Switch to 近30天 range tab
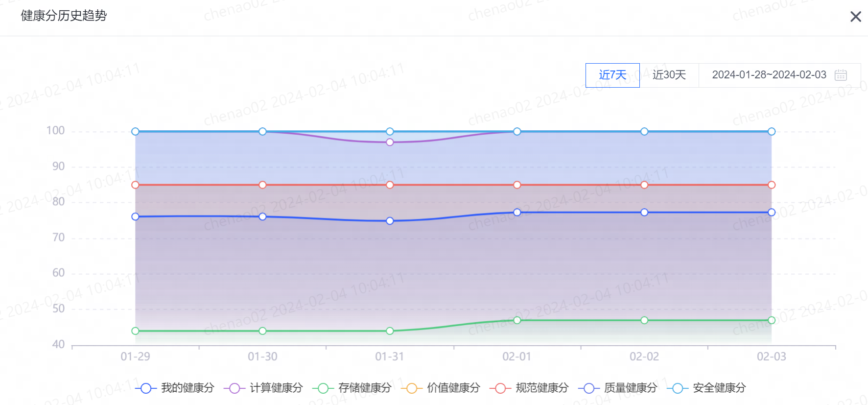 tap(669, 75)
